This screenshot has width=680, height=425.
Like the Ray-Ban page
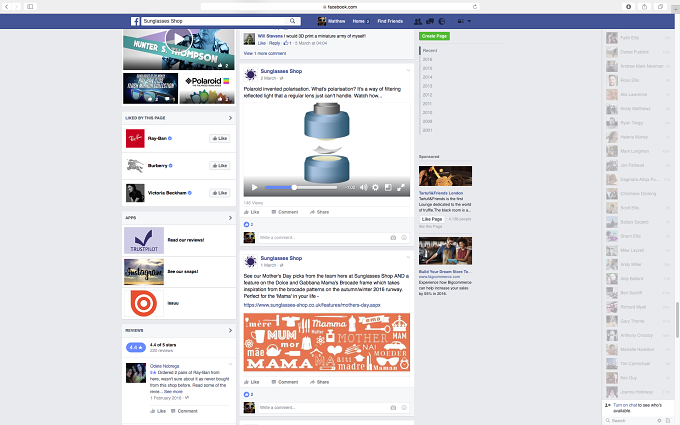pyautogui.click(x=220, y=138)
